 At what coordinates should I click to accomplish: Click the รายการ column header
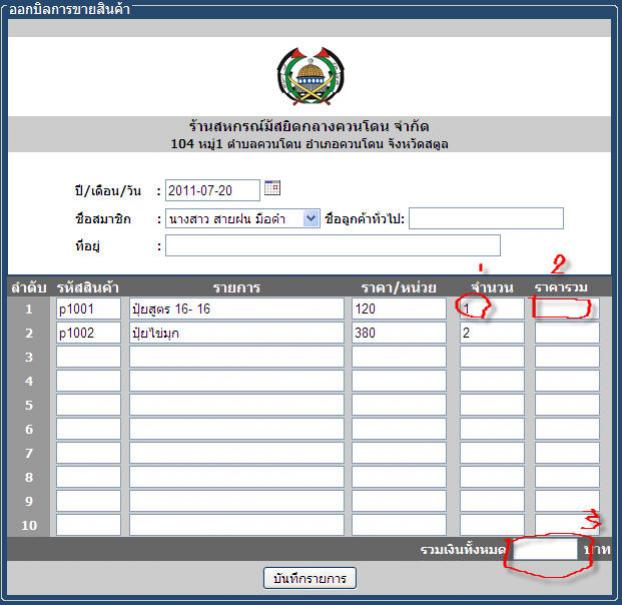click(236, 288)
